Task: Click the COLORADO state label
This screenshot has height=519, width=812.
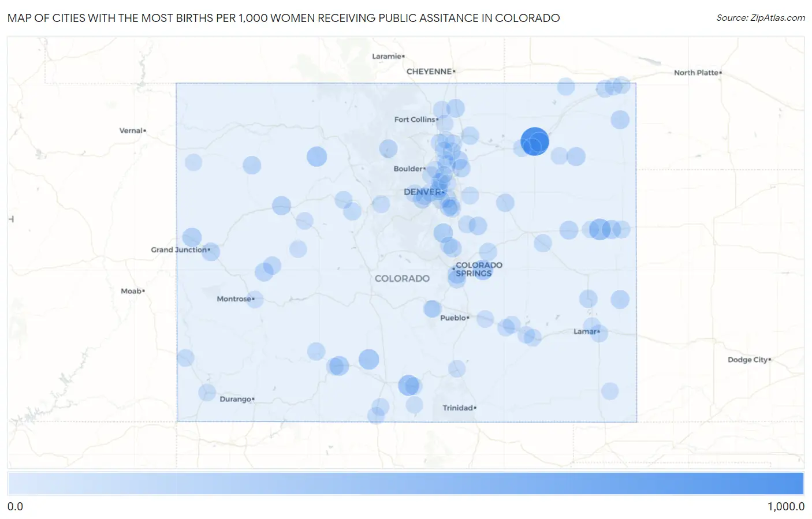Action: [x=402, y=278]
